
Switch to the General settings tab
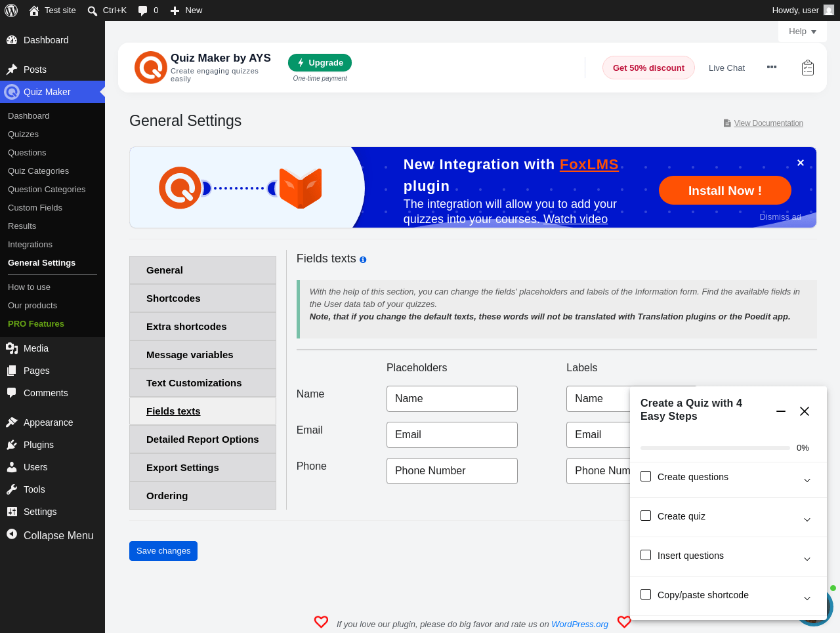pyautogui.click(x=203, y=270)
